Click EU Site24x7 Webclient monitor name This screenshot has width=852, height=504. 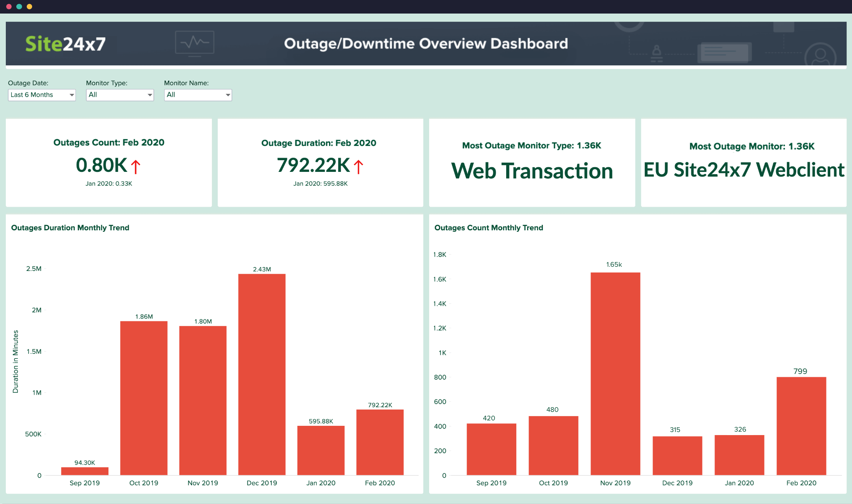click(744, 170)
